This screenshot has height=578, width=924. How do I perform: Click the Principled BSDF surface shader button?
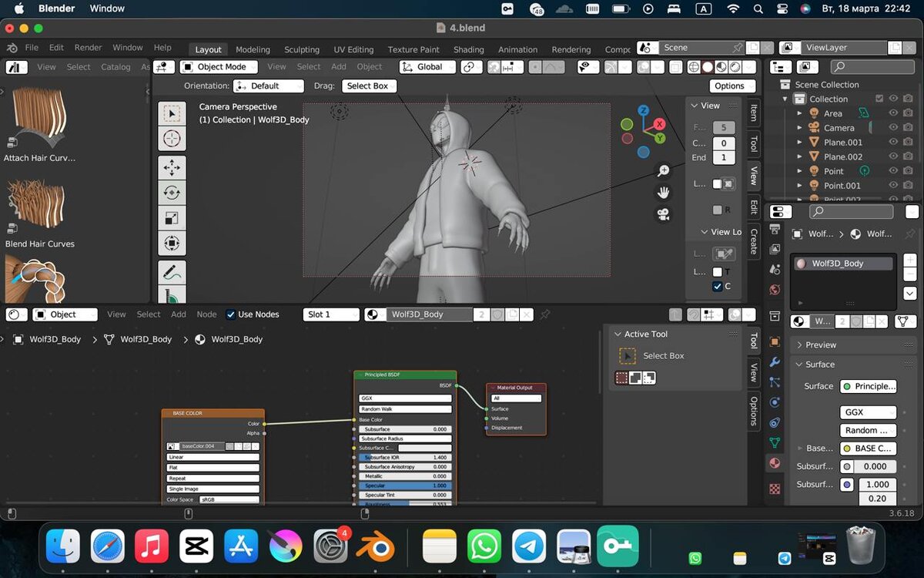[x=869, y=386]
